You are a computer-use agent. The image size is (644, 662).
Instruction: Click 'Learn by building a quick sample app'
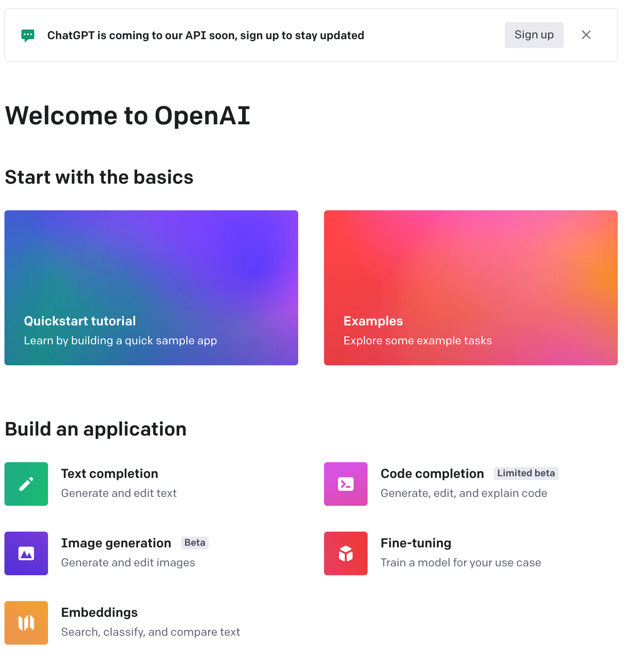(x=120, y=341)
